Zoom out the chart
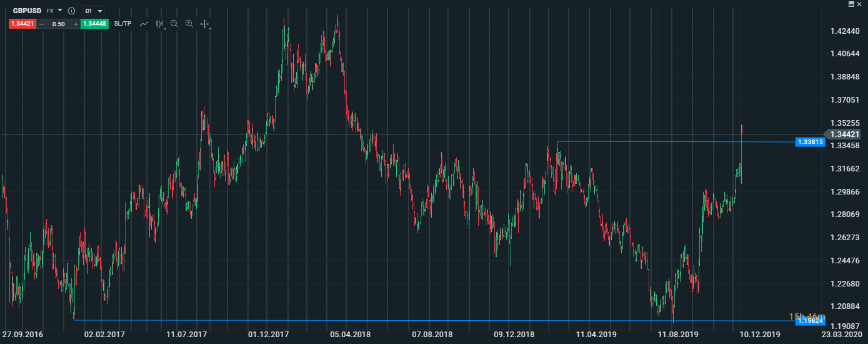 [174, 24]
